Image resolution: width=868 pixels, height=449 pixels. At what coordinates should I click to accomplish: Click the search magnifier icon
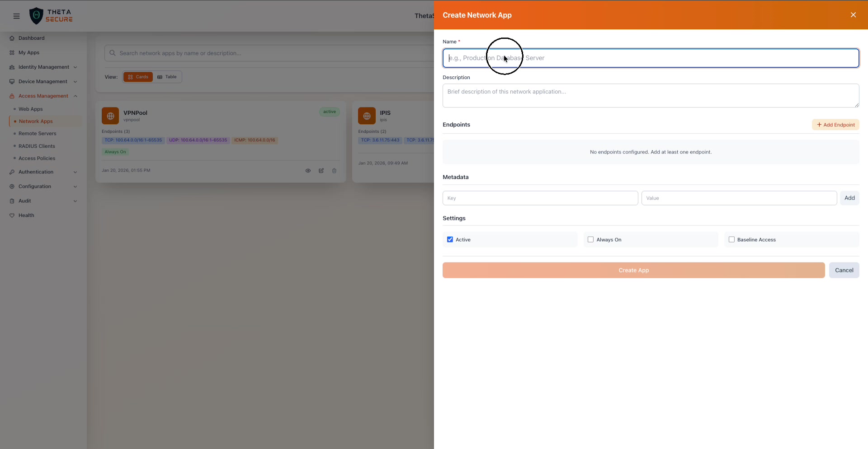[112, 53]
